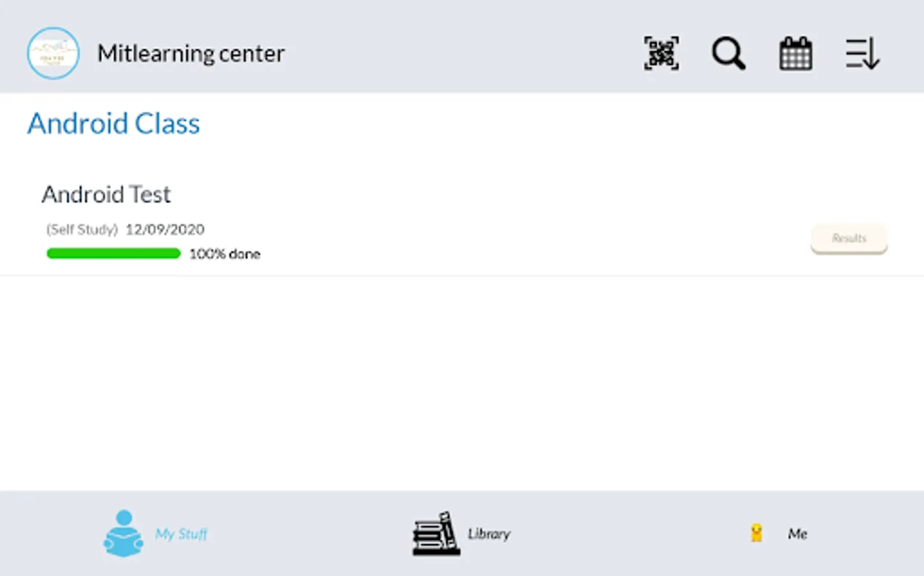
Task: Click the 100% done text
Action: coord(224,254)
